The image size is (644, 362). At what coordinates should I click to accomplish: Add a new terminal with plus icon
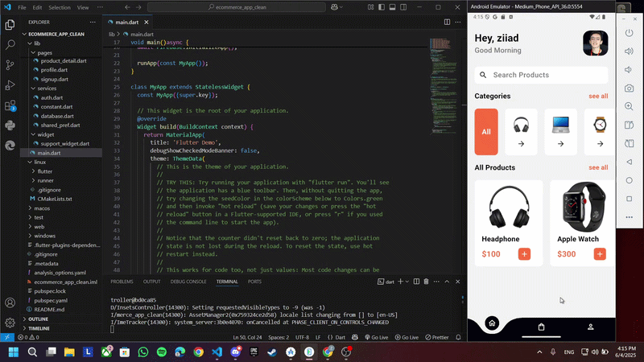pos(400,282)
